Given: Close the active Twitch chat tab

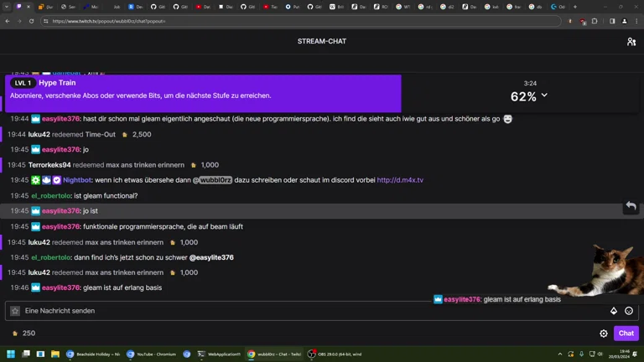Looking at the screenshot, I should pyautogui.click(x=29, y=7).
